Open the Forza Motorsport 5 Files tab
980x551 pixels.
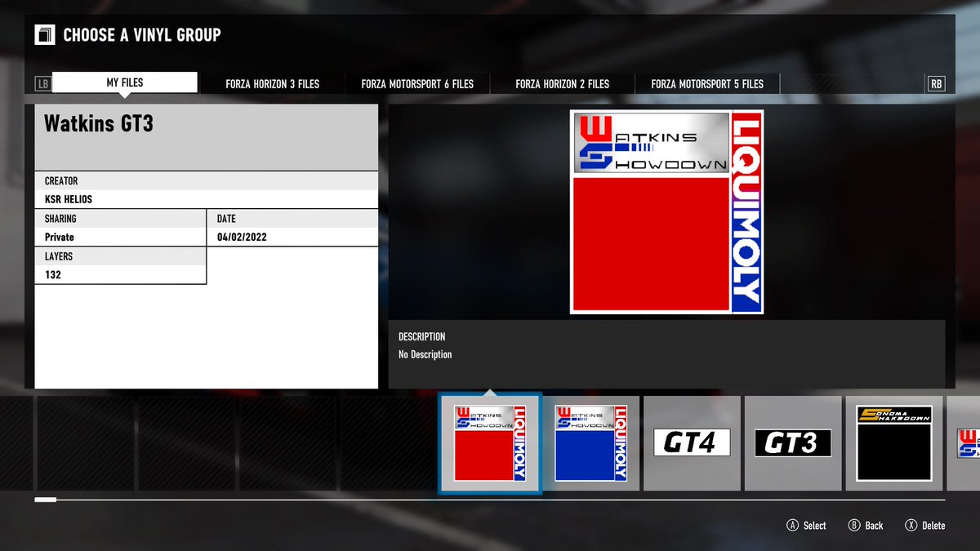[x=707, y=83]
